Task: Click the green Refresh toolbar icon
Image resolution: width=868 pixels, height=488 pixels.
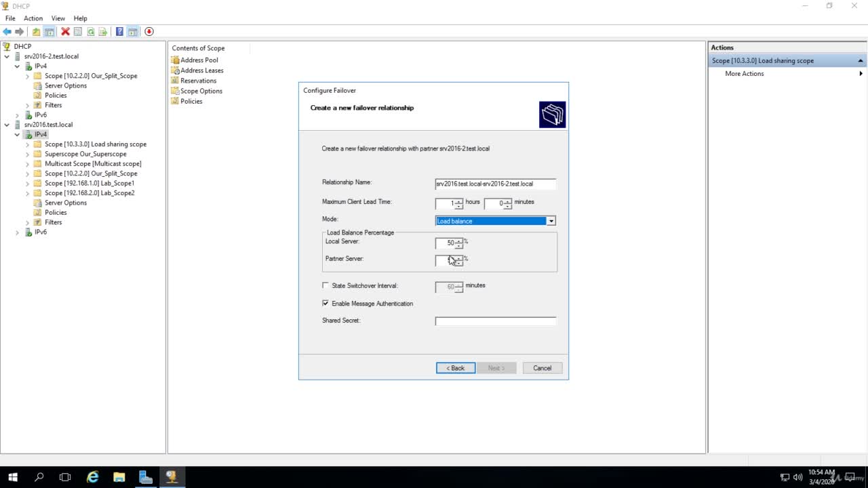Action: (x=90, y=32)
